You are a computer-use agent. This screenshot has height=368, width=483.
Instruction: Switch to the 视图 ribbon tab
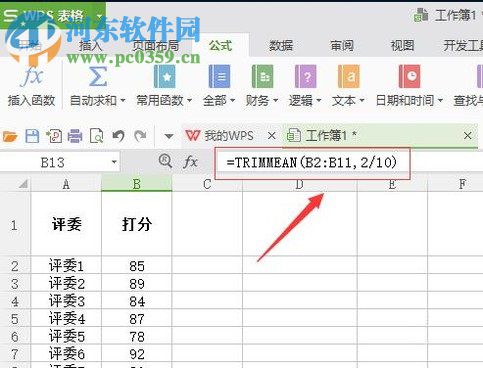coord(402,46)
